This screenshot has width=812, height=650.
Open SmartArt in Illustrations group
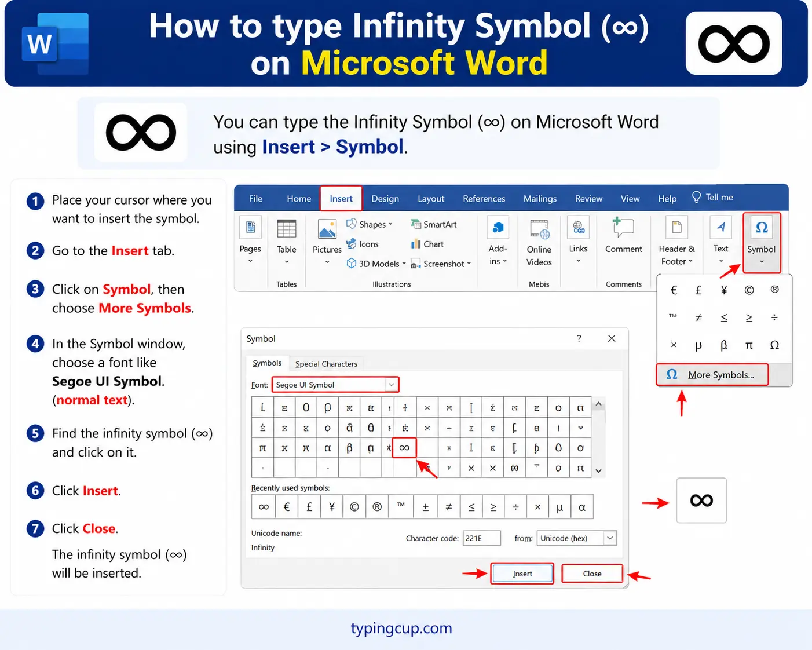433,224
